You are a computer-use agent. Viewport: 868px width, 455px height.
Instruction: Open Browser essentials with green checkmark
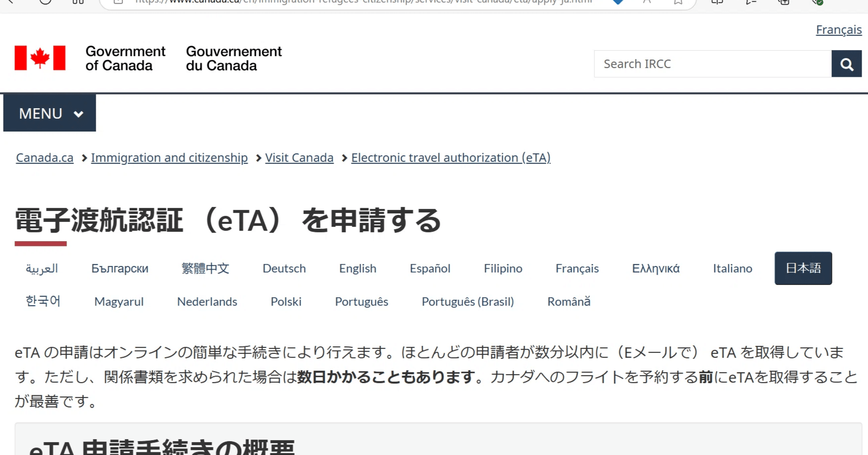(817, 2)
